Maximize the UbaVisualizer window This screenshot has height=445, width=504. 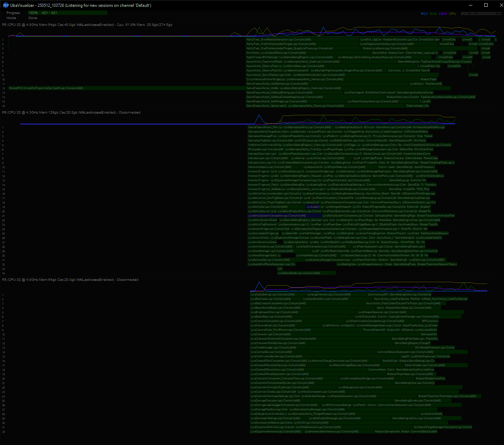click(x=486, y=5)
